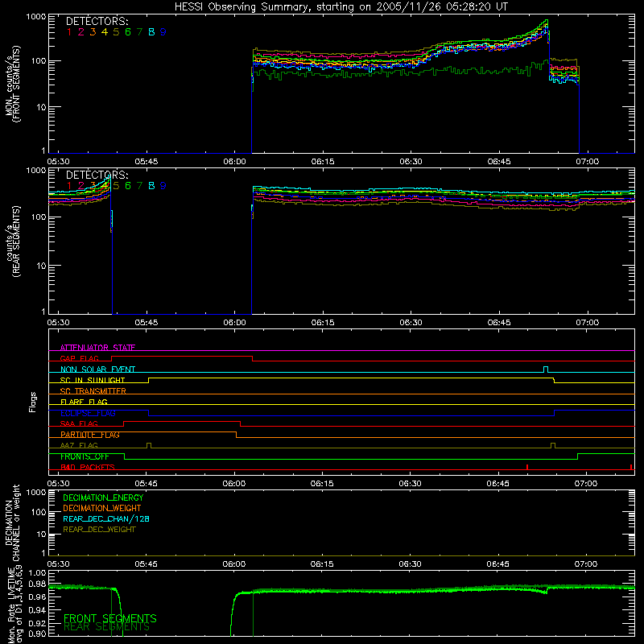Viewport: 644px width, 644px height.
Task: Click detector 1 legend number in rear segments panel
Action: pyautogui.click(x=69, y=186)
